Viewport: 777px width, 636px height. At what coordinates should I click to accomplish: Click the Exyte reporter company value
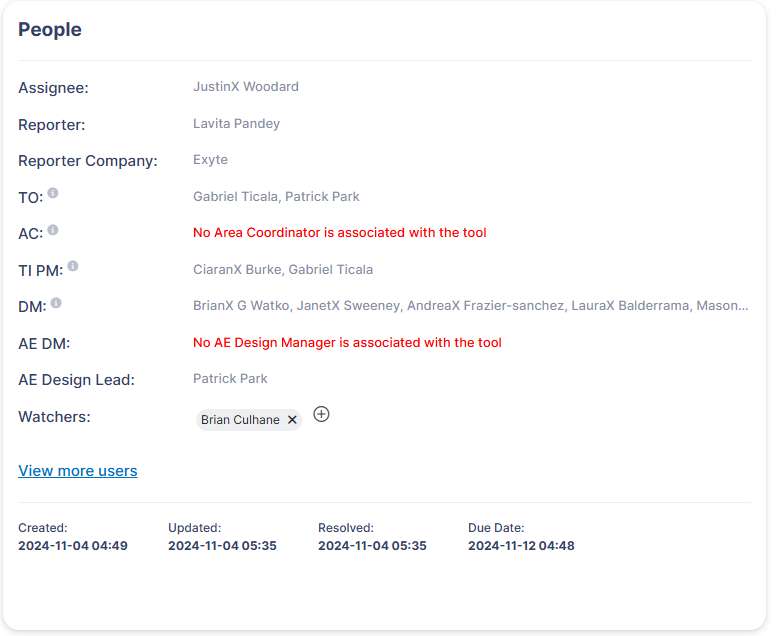[x=210, y=160]
